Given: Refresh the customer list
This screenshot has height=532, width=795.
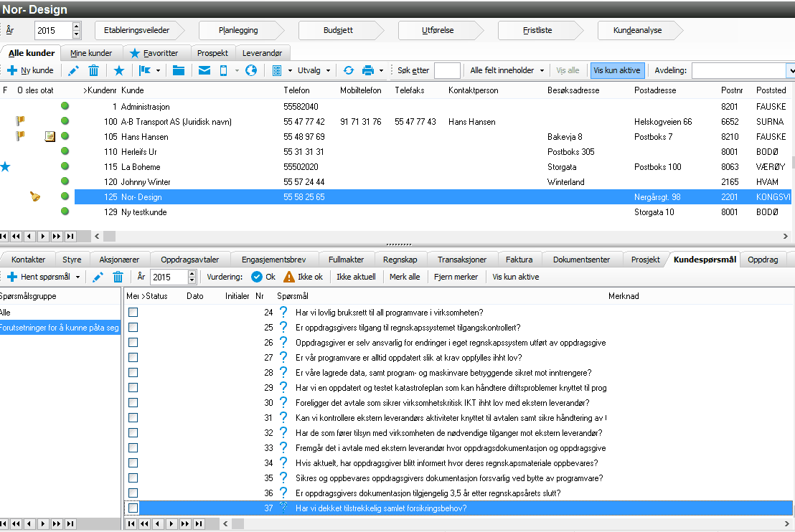Looking at the screenshot, I should coord(348,70).
